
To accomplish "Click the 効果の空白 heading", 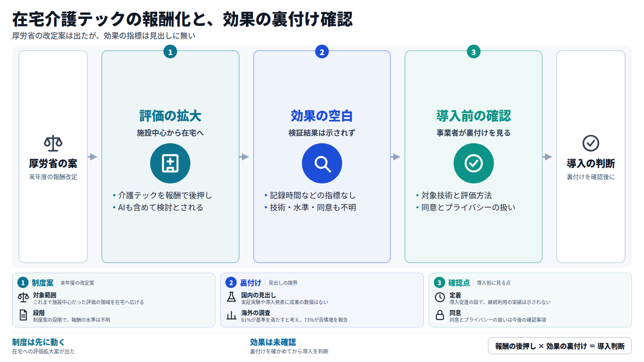I will pos(322,116).
